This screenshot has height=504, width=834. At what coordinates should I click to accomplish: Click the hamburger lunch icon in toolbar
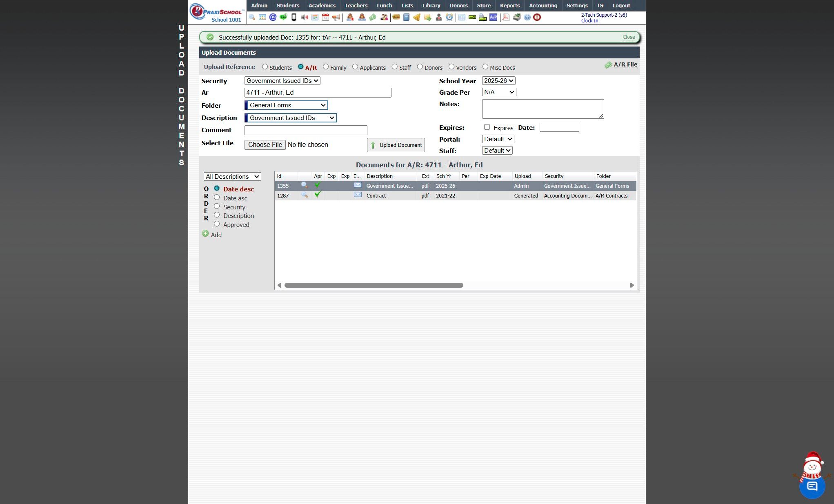[396, 17]
